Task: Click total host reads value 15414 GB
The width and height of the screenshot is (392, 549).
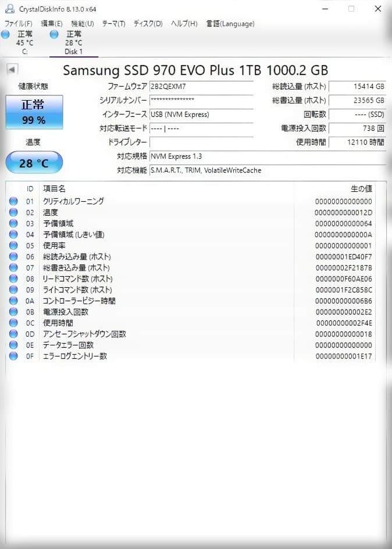Action: coord(357,86)
